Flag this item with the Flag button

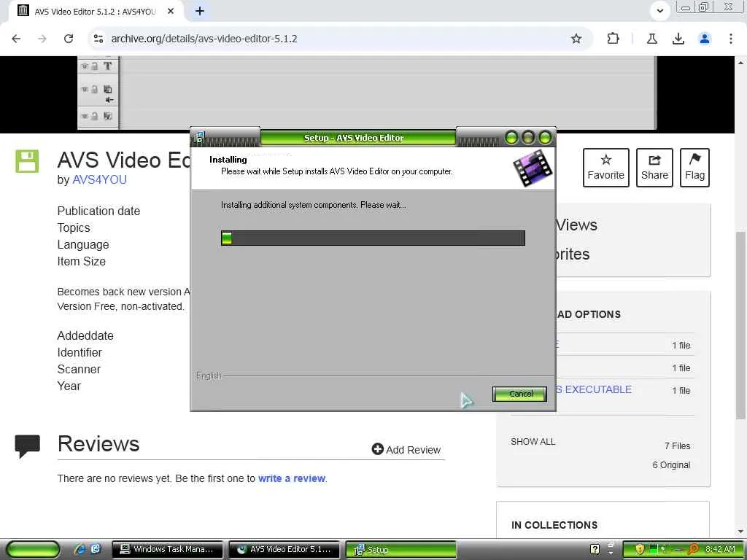(694, 168)
